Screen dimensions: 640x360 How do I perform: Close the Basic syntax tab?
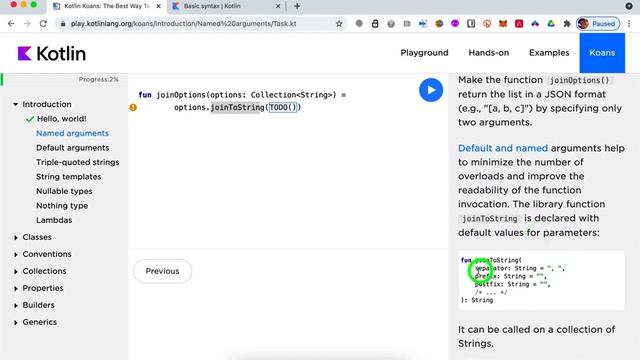tap(278, 6)
